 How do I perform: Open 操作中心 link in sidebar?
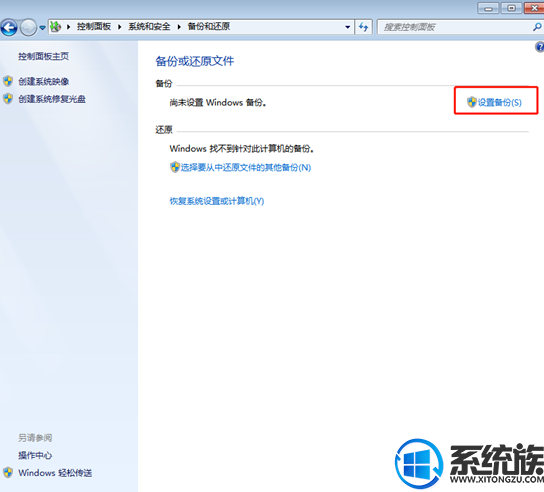35,456
